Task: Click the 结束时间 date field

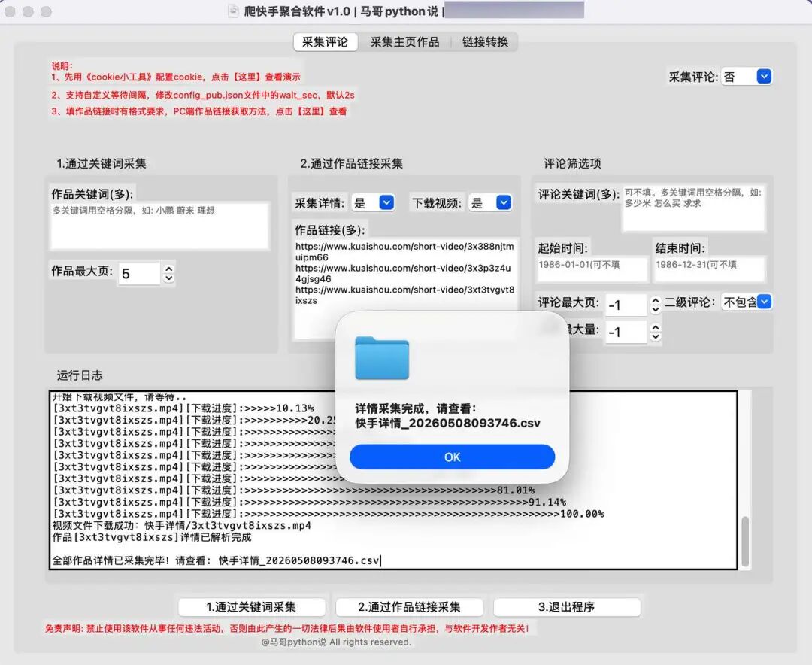Action: [x=709, y=269]
